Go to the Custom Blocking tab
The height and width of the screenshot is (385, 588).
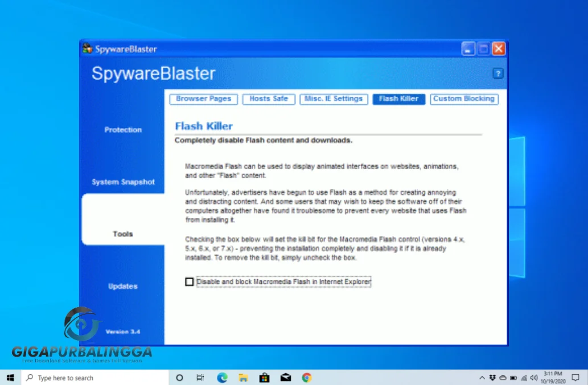(464, 99)
